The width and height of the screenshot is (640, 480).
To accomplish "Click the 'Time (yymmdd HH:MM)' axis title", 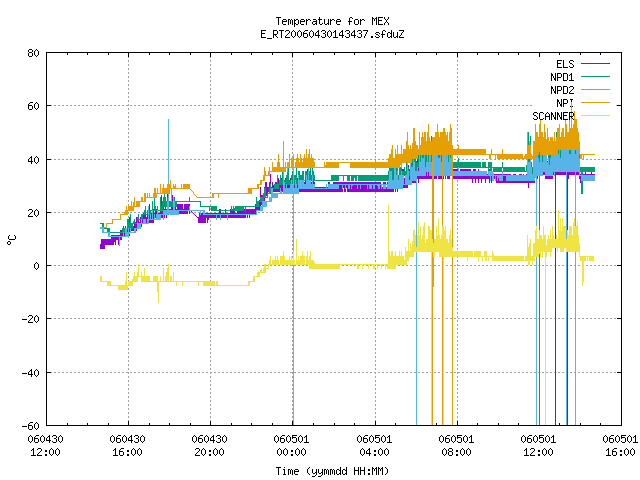I will coord(332,471).
